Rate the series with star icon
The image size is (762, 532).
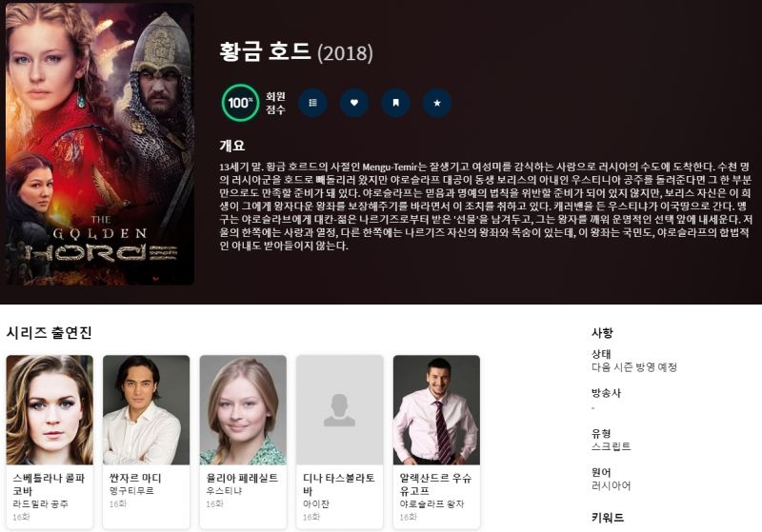pyautogui.click(x=437, y=103)
